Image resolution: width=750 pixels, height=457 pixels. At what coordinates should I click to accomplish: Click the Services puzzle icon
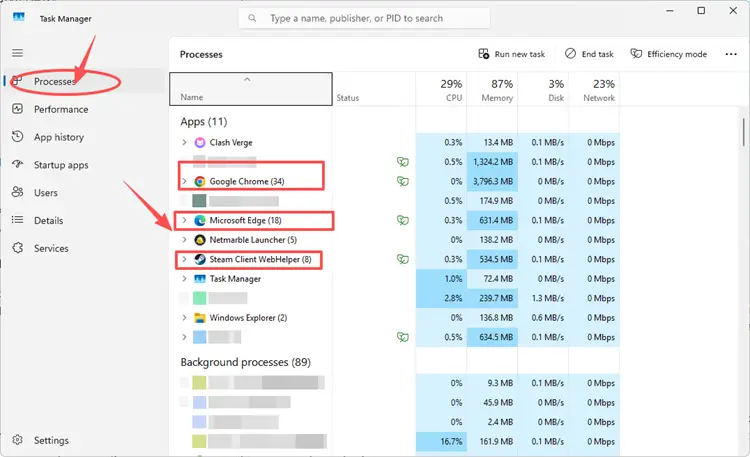[18, 248]
